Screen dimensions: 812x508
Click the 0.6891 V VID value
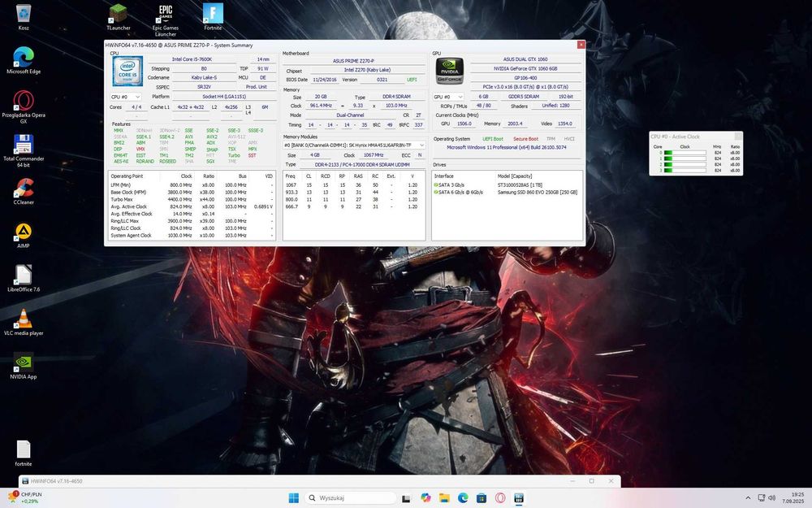coord(263,206)
